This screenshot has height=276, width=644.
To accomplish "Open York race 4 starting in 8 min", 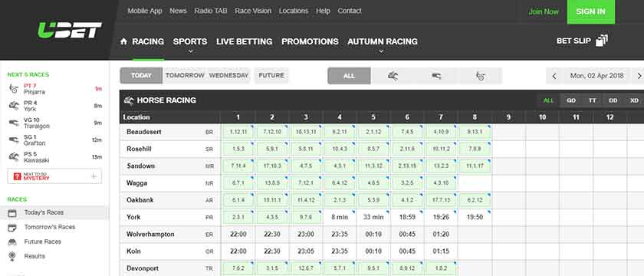I will point(339,217).
